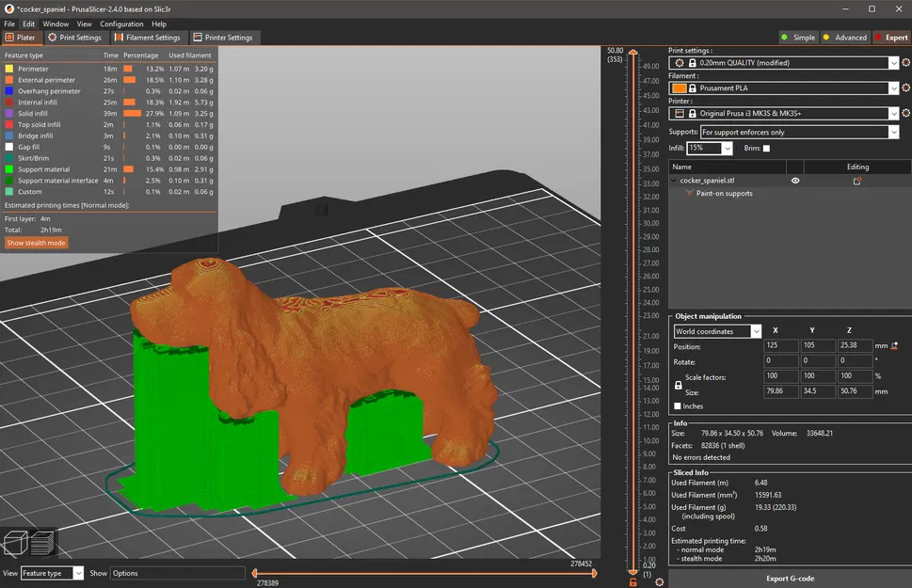The height and width of the screenshot is (588, 912).
Task: Click the sliced layers preview view icon
Action: tap(42, 543)
